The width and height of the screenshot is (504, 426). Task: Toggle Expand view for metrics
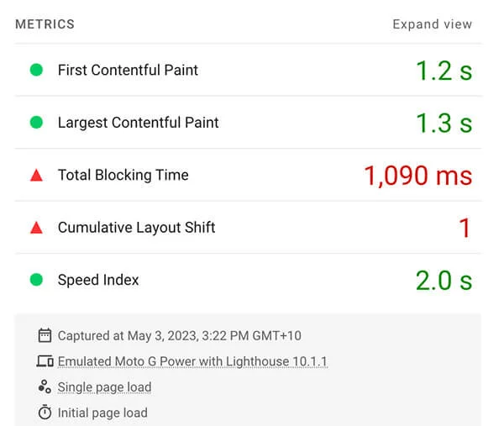pos(433,24)
